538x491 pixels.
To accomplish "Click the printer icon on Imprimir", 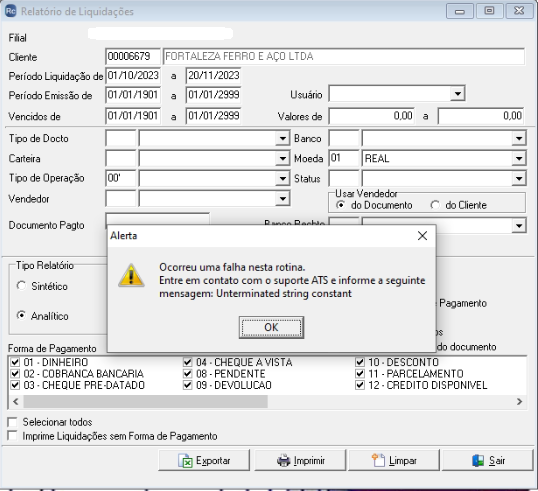I will pyautogui.click(x=284, y=460).
